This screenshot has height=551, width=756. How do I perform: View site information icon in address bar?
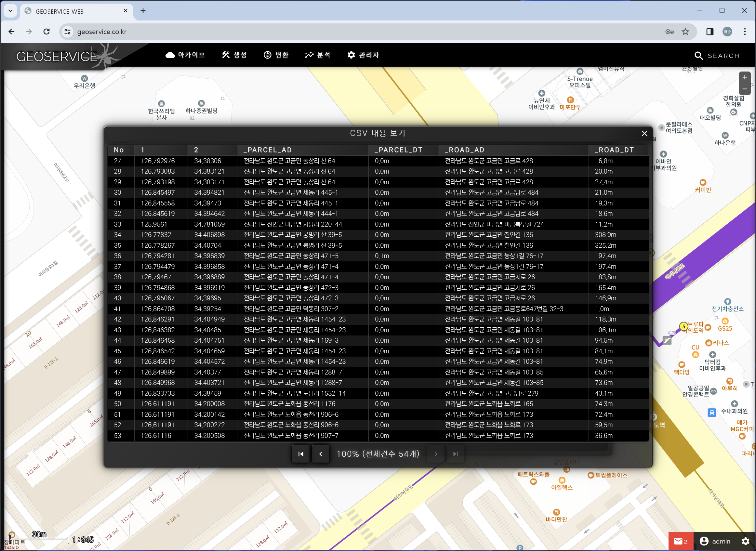tap(67, 31)
